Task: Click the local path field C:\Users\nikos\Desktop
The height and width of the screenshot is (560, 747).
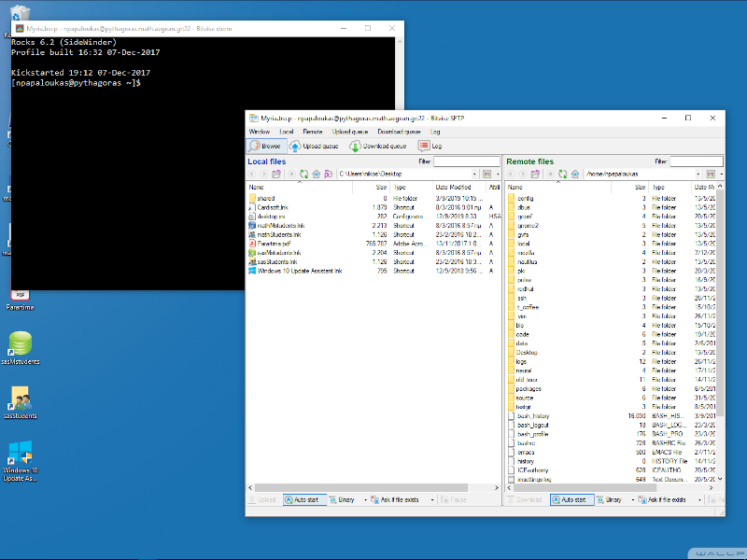Action: pos(404,174)
